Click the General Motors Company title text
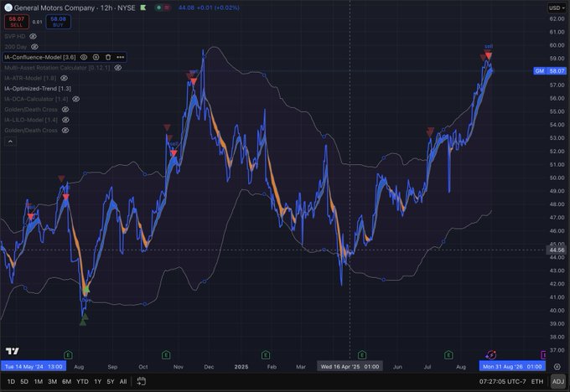 point(54,8)
